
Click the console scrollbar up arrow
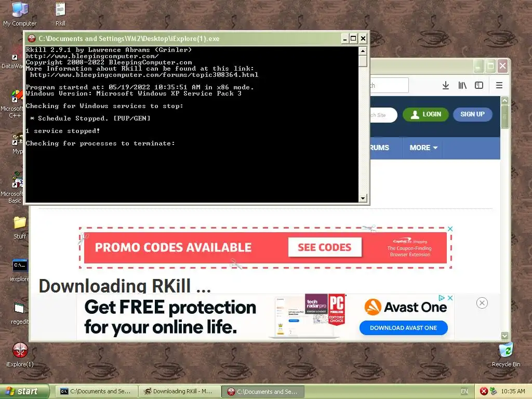[363, 51]
